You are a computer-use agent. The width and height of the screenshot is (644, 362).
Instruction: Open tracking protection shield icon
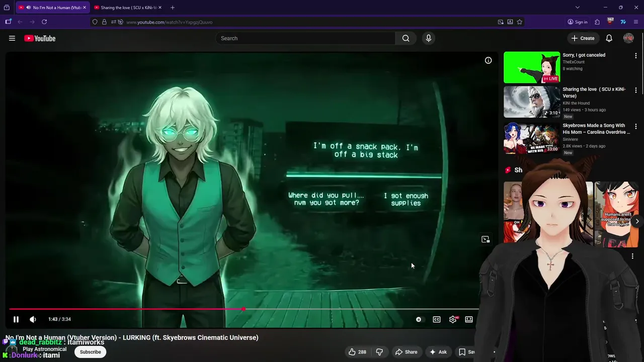tap(95, 22)
